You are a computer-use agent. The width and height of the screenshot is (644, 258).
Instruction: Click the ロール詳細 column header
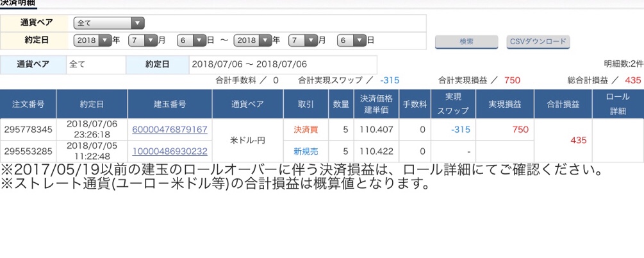click(618, 103)
